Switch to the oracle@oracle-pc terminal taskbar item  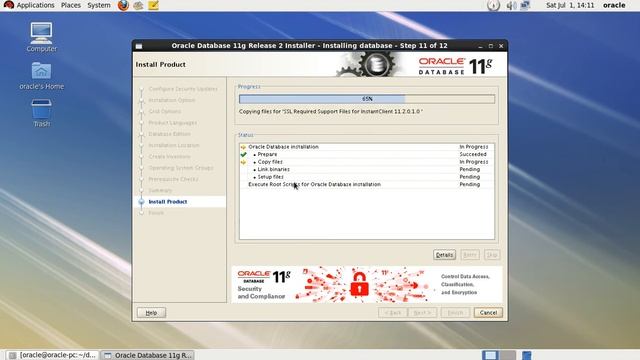53,355
